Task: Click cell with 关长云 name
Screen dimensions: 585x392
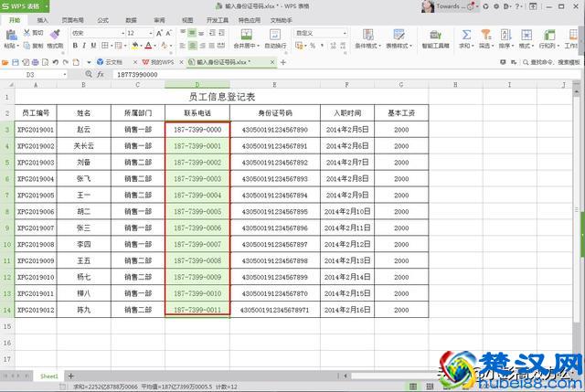Action: (x=83, y=146)
